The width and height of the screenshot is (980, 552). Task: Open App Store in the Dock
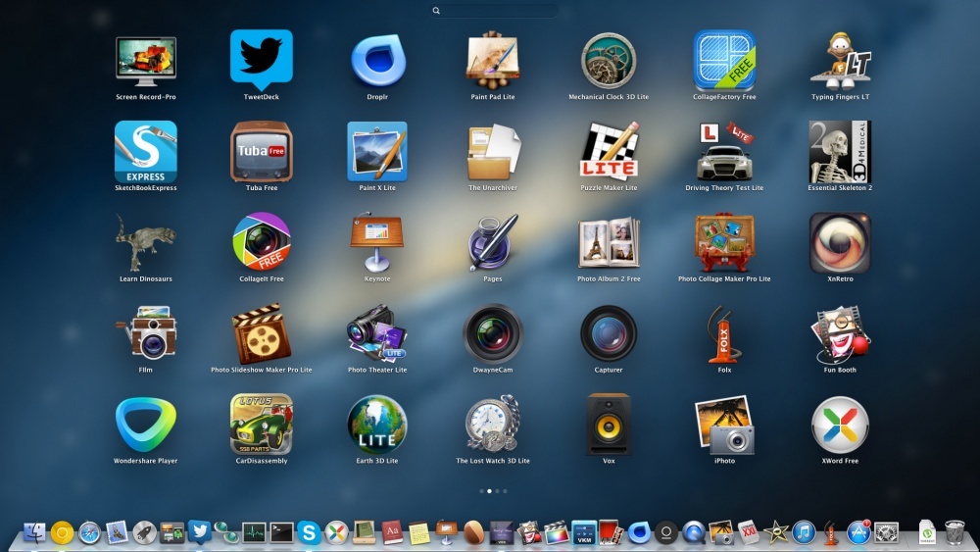click(x=858, y=532)
